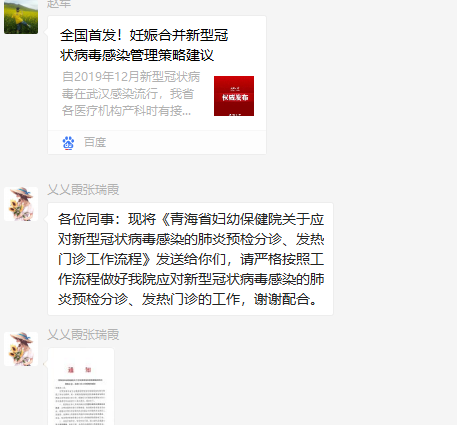This screenshot has height=425, width=457.
Task: Click the phrase 谢谢配合 ending the message
Action: 282,299
